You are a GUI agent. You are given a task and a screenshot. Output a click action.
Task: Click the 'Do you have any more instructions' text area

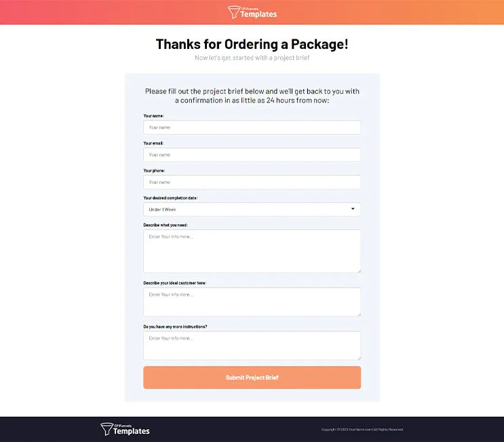(x=252, y=345)
